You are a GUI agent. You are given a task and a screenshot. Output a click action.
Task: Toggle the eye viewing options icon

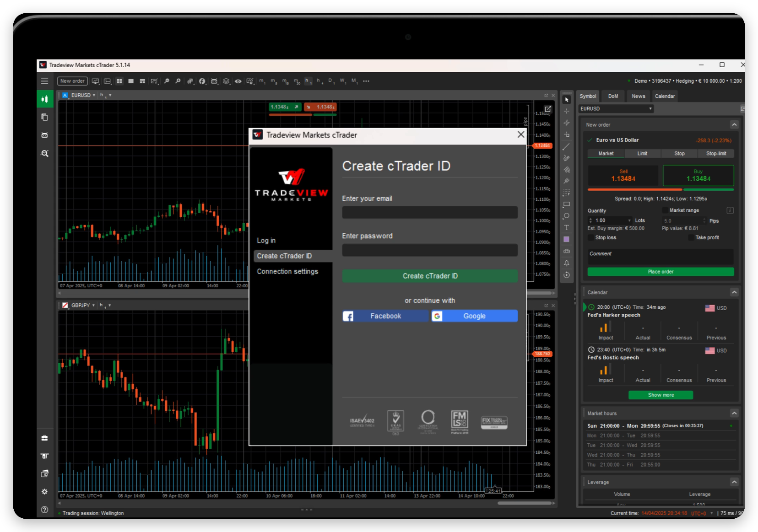[x=238, y=81]
